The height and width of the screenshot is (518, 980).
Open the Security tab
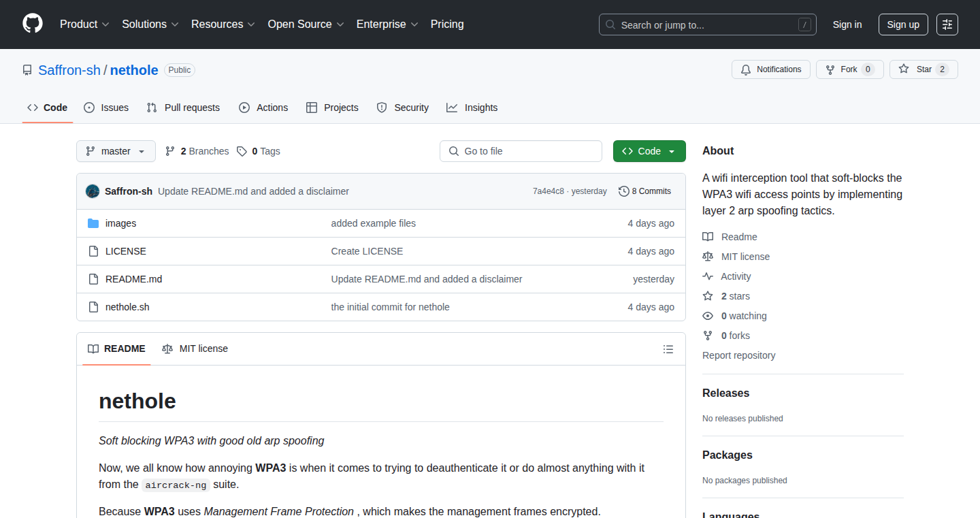coord(403,108)
